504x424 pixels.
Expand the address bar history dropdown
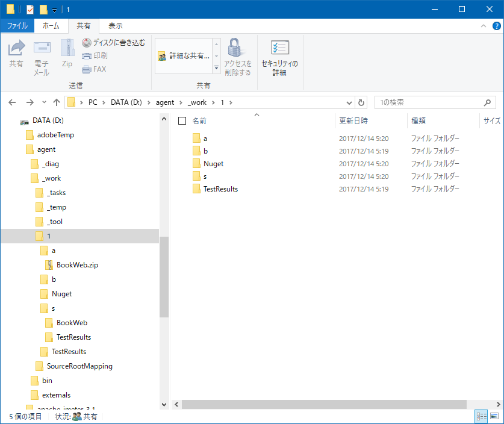click(349, 102)
